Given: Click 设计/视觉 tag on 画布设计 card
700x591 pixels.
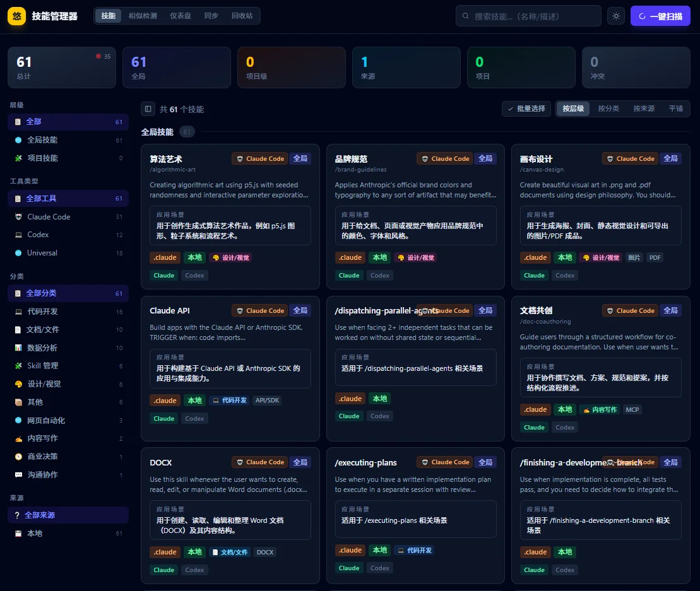Looking at the screenshot, I should tap(601, 258).
